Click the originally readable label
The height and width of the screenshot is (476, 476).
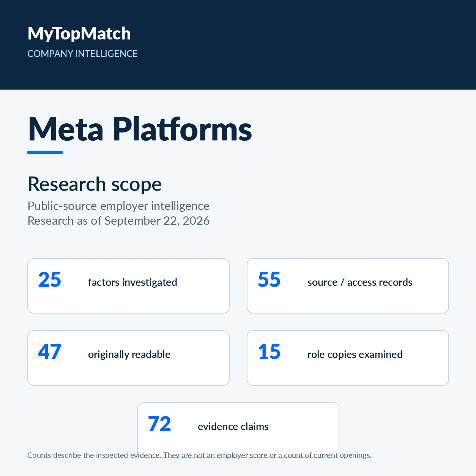point(129,355)
